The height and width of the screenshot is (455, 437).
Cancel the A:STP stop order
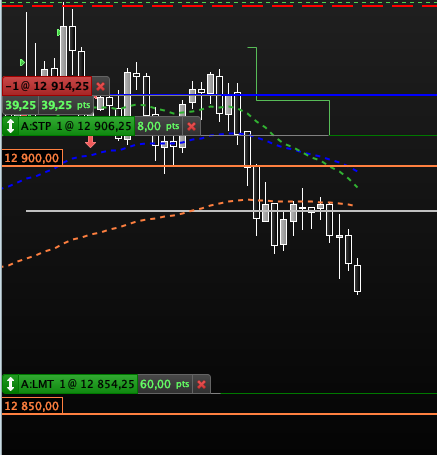click(191, 126)
